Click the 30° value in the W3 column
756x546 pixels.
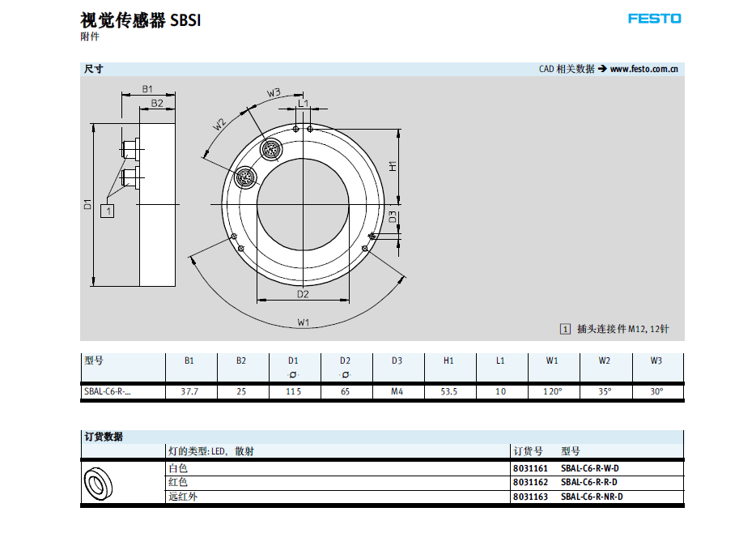[x=656, y=391]
